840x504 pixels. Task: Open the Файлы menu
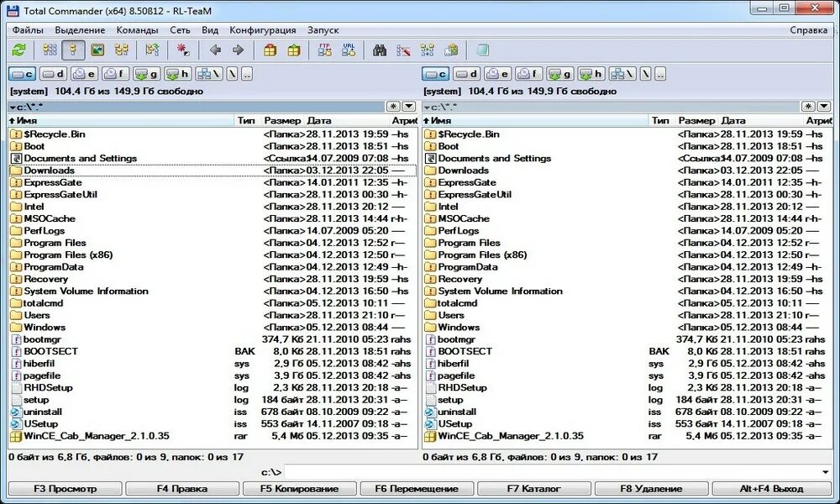28,30
